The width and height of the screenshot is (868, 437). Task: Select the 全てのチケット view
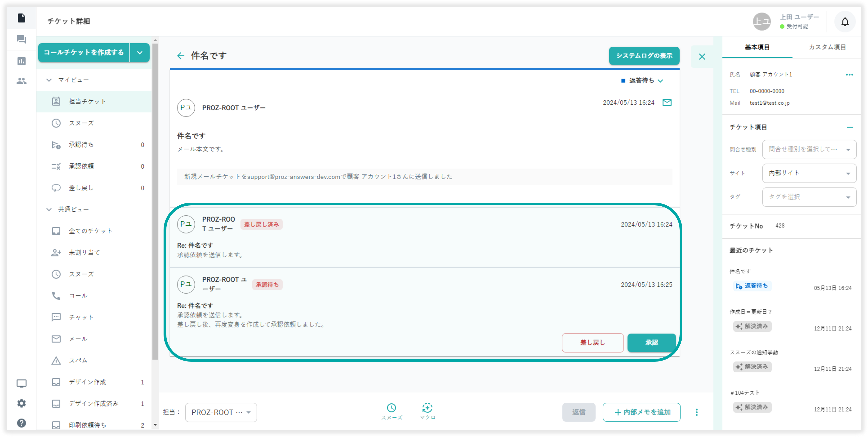[90, 231]
